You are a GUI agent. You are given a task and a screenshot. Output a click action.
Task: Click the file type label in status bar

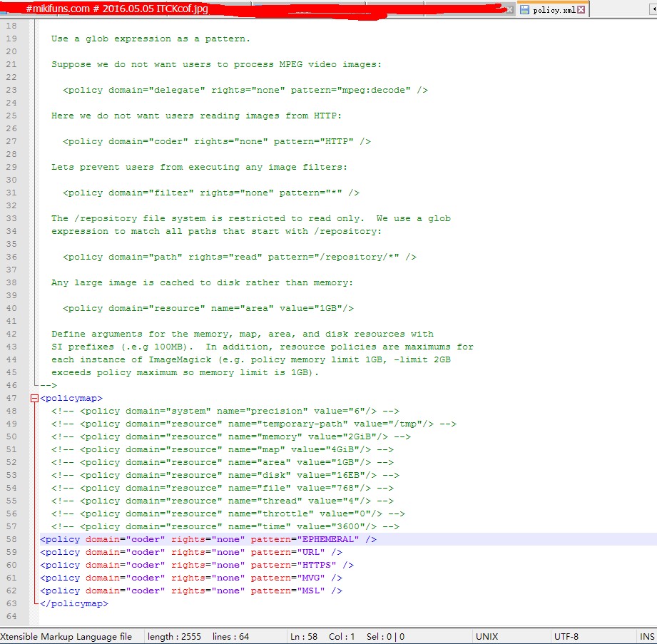click(66, 636)
